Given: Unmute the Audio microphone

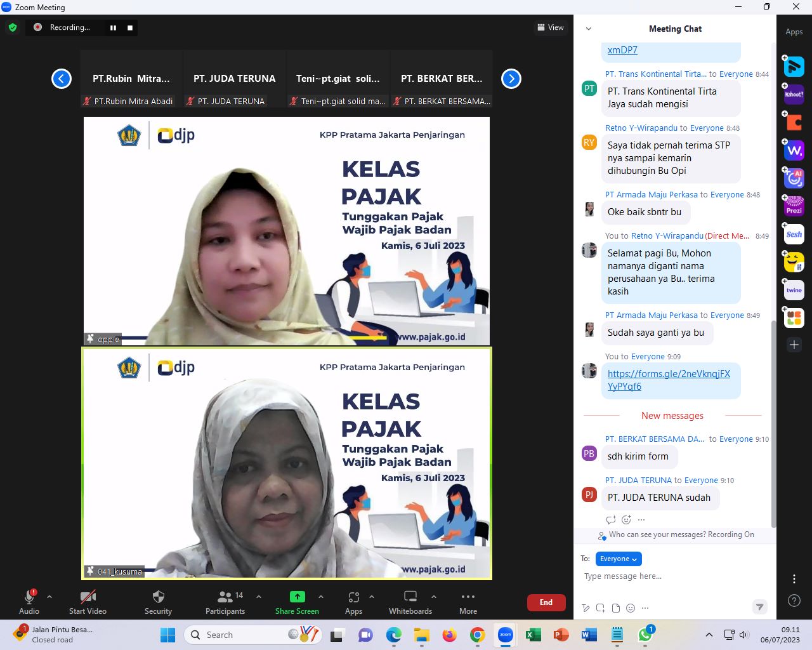Looking at the screenshot, I should (29, 597).
